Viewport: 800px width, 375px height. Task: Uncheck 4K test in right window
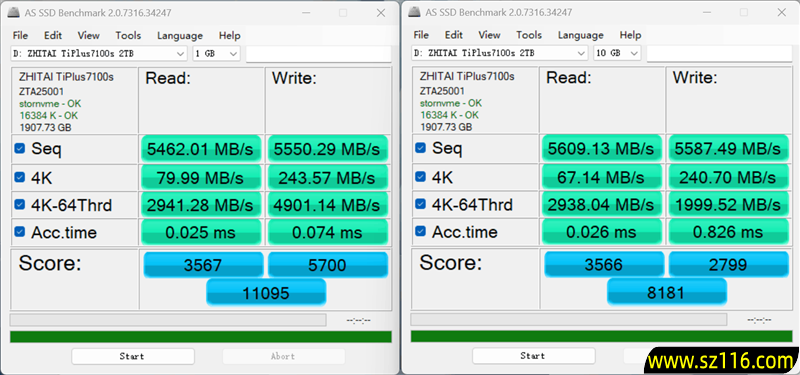tap(420, 177)
